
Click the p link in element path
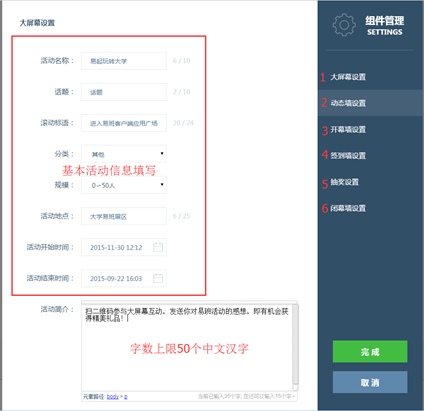[126, 397]
